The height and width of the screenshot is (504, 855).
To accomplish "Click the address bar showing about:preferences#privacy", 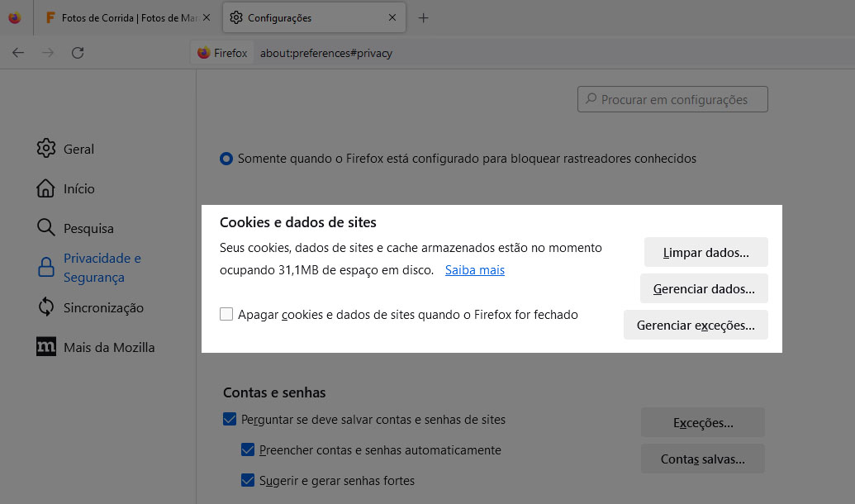I will pos(326,53).
